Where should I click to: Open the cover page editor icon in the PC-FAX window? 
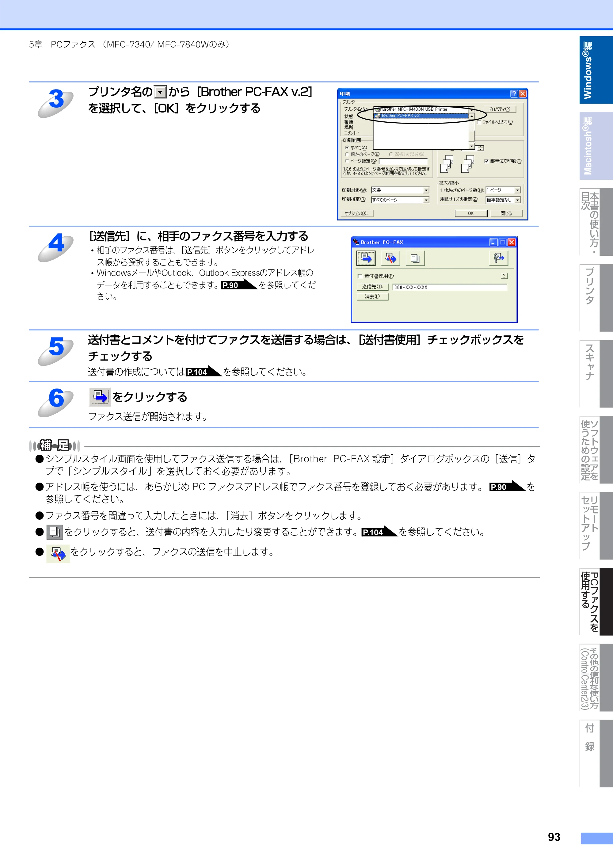pyautogui.click(x=415, y=258)
